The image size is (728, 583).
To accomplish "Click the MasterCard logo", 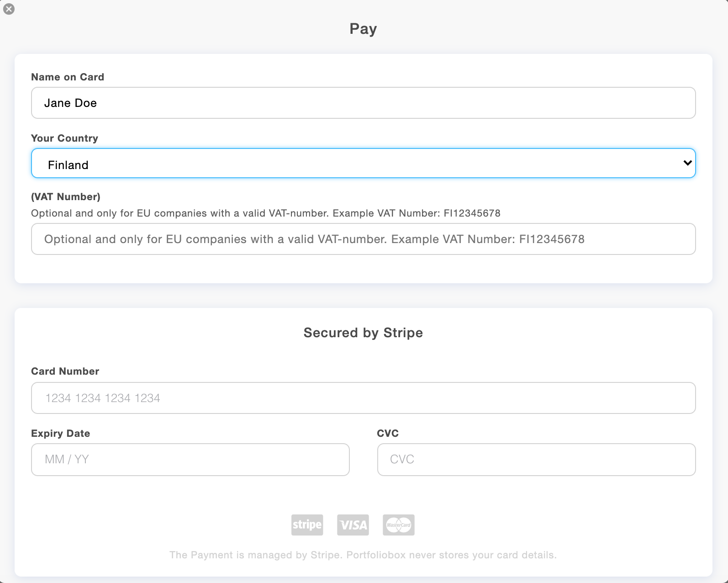I will pyautogui.click(x=398, y=525).
